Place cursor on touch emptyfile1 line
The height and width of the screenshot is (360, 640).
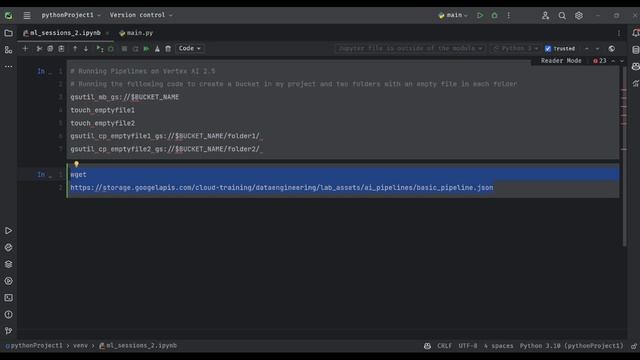[x=102, y=110]
